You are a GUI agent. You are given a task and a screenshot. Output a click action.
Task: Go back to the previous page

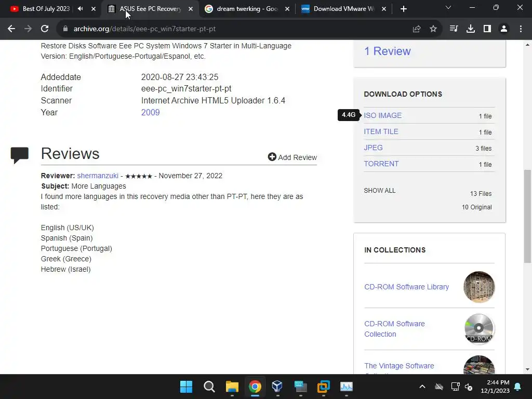click(11, 29)
